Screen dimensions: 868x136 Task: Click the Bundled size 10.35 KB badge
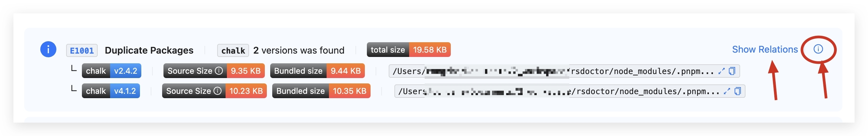point(321,91)
